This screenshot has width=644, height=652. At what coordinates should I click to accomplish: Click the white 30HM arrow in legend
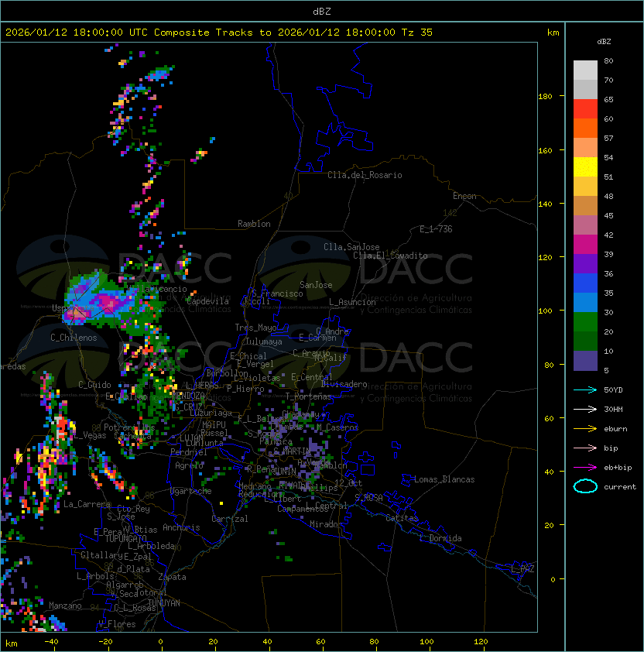(x=585, y=409)
